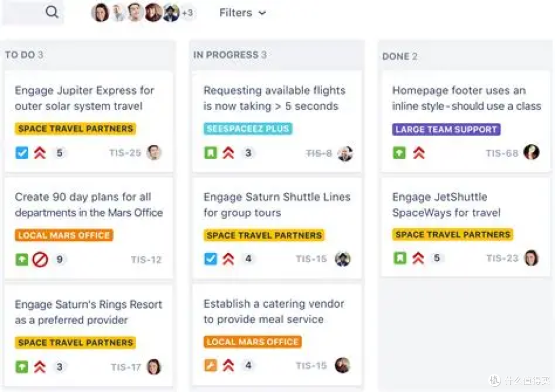Show the +3 additional members avatar

point(188,13)
